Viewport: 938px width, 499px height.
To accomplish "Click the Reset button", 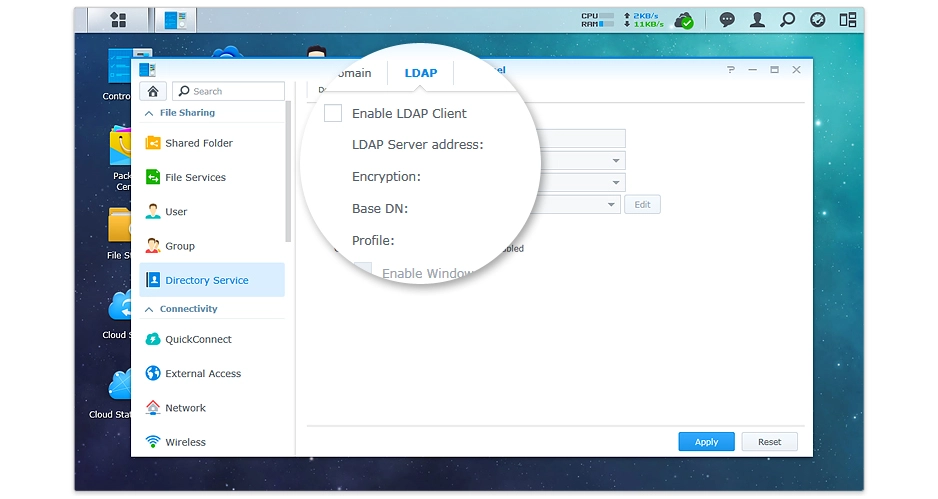I will [769, 442].
